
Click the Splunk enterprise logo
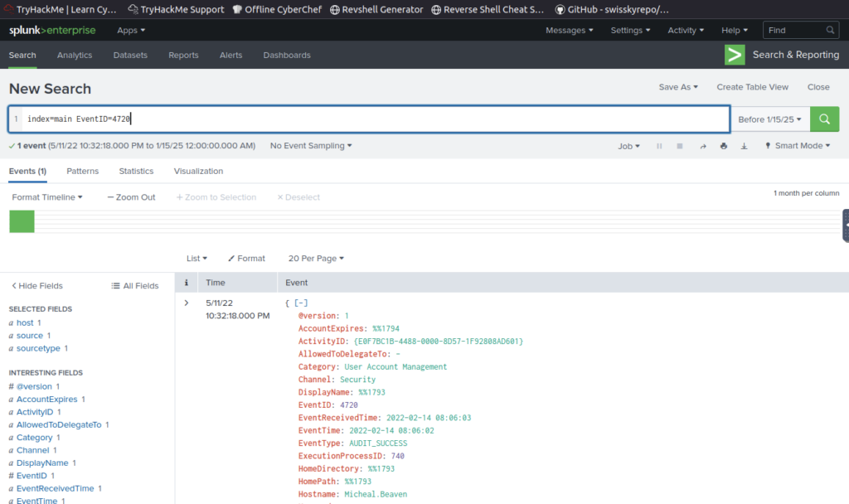52,31
